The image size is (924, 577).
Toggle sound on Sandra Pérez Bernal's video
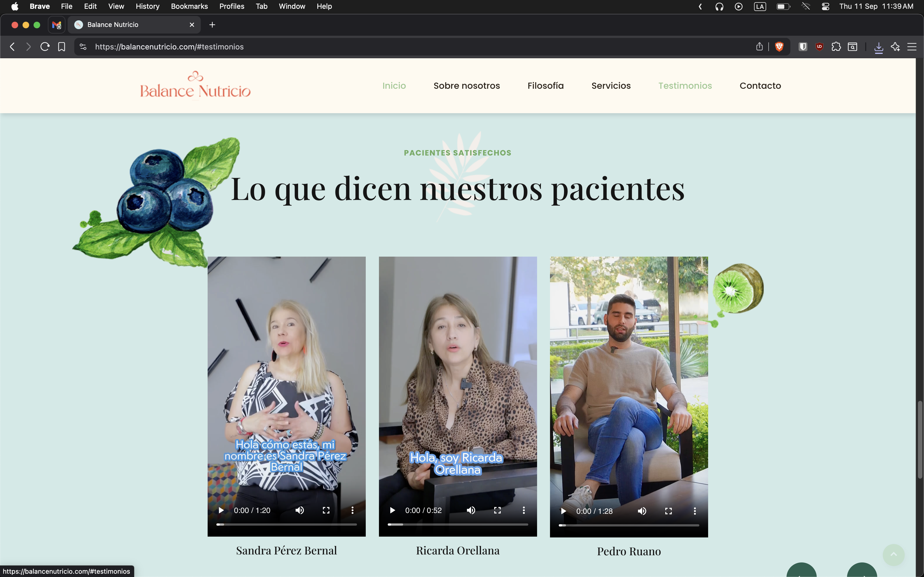coord(300,510)
